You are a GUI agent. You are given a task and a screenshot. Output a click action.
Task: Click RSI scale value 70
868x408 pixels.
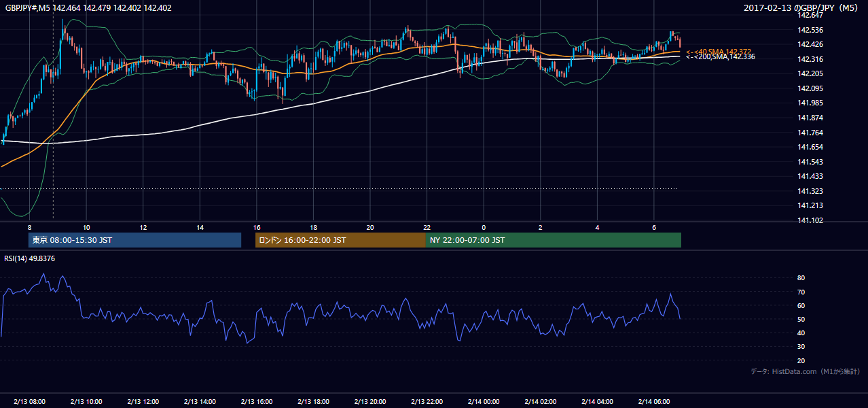pos(801,292)
